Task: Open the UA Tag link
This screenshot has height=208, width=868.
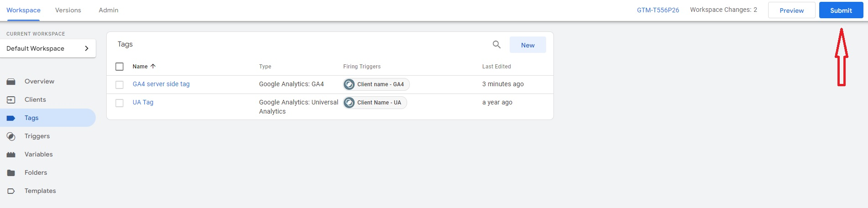Action: coord(143,102)
